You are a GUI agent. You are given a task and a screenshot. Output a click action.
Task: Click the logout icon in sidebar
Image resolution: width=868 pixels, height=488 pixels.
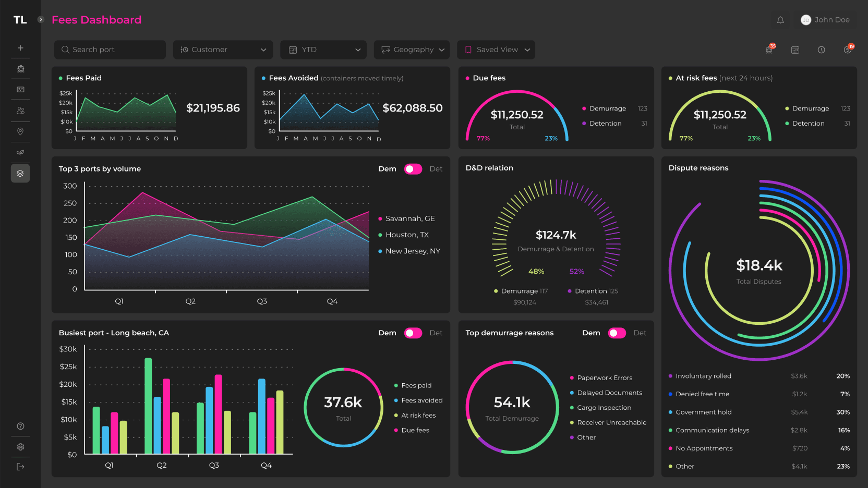[20, 467]
